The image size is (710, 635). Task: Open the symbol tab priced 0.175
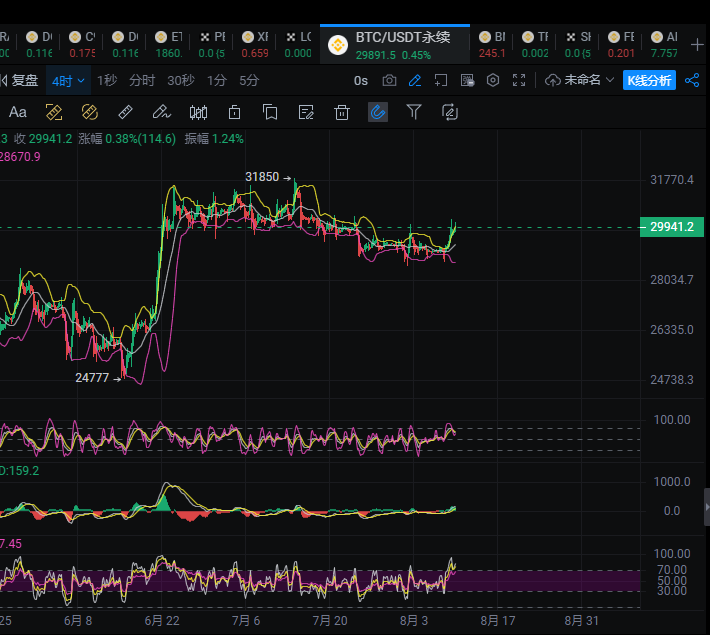(x=82, y=44)
